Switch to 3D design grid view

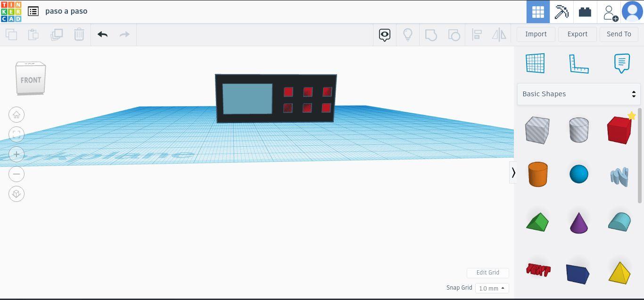point(538,12)
